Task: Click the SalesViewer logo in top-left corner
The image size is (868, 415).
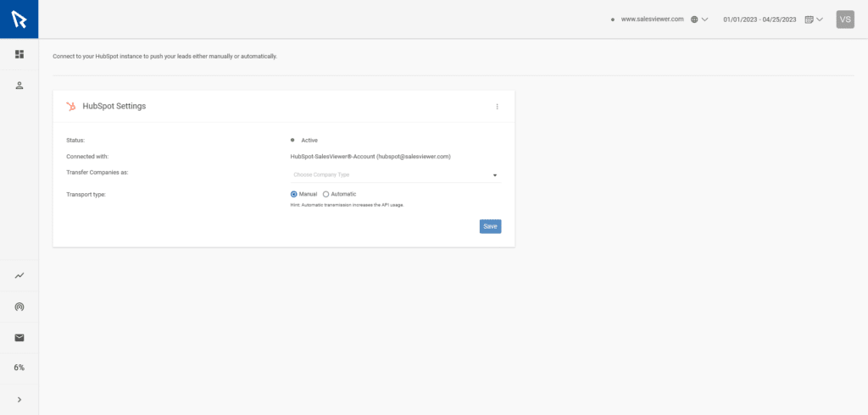Action: pos(19,19)
